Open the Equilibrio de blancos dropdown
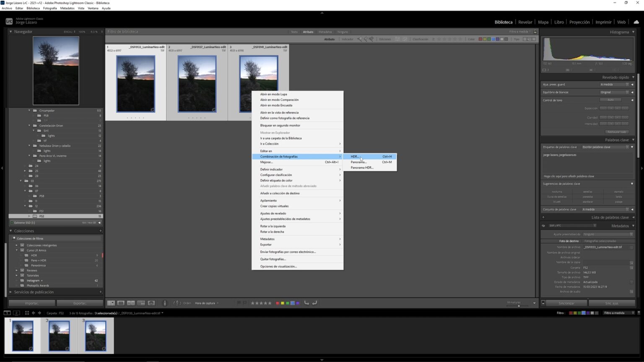This screenshot has width=644, height=362. point(613,92)
